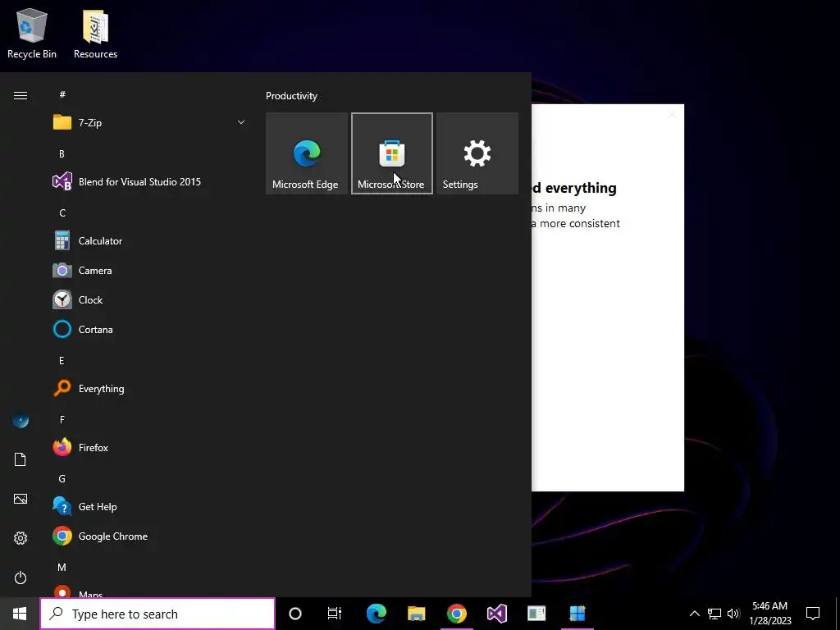
Task: Open Pictures from the Start sidebar
Action: tap(21, 500)
